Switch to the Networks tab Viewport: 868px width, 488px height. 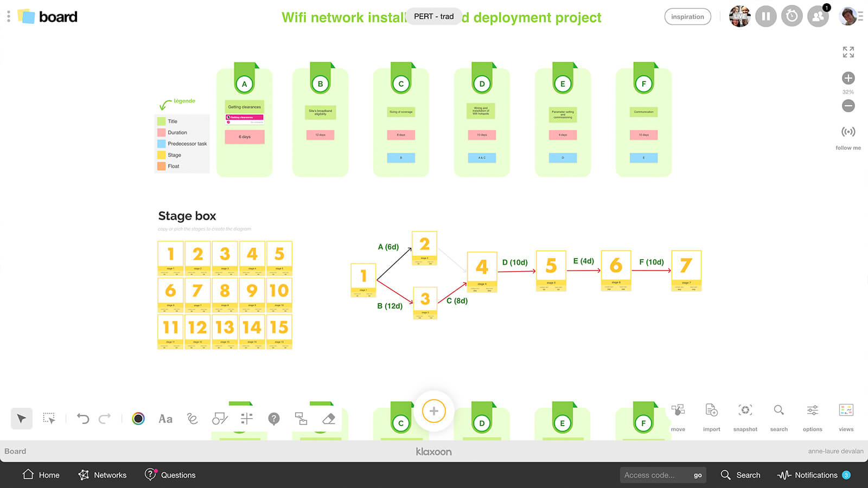pyautogui.click(x=102, y=475)
